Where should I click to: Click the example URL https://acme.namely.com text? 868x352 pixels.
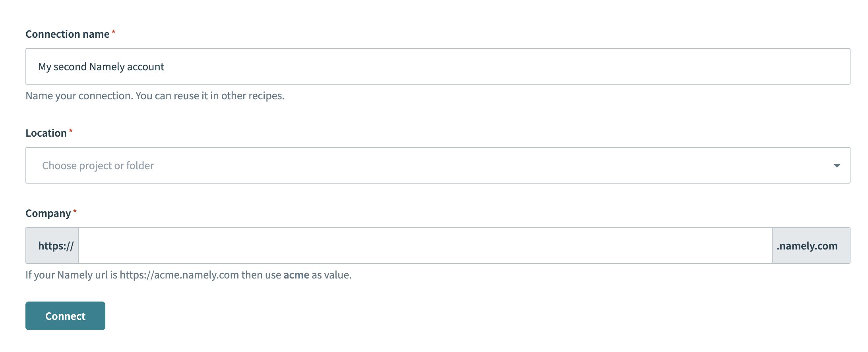click(x=179, y=275)
